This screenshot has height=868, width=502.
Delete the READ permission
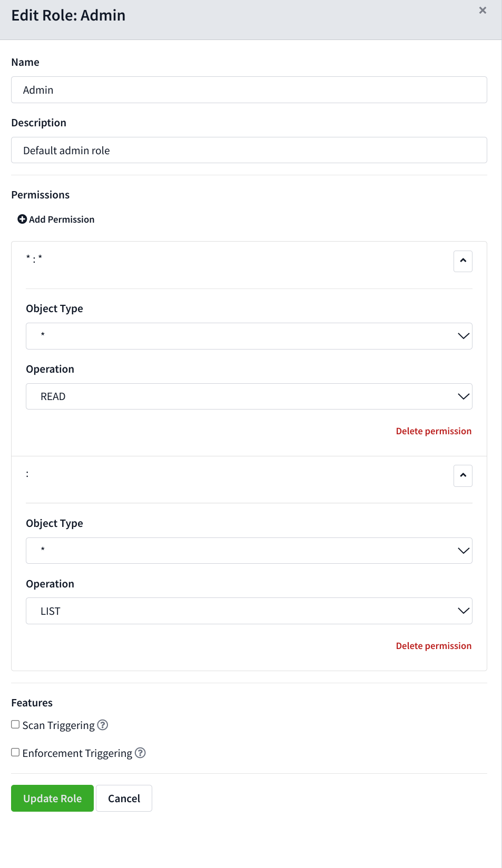(x=434, y=431)
